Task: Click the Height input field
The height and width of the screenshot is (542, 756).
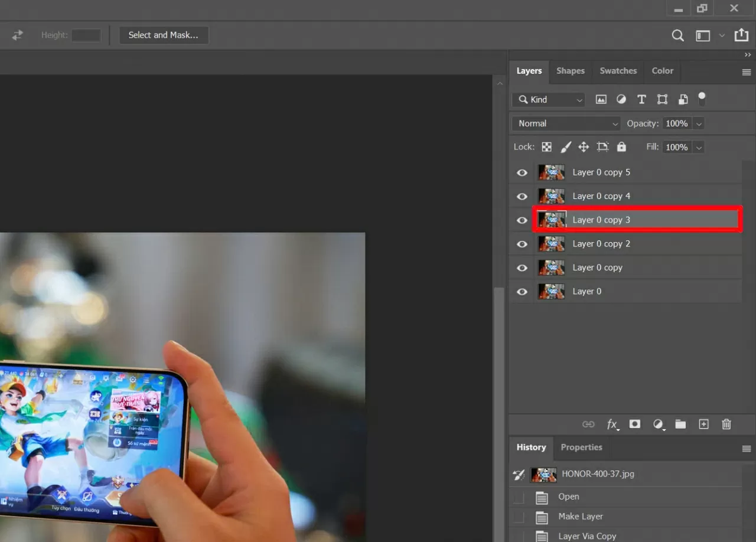Action: [86, 35]
